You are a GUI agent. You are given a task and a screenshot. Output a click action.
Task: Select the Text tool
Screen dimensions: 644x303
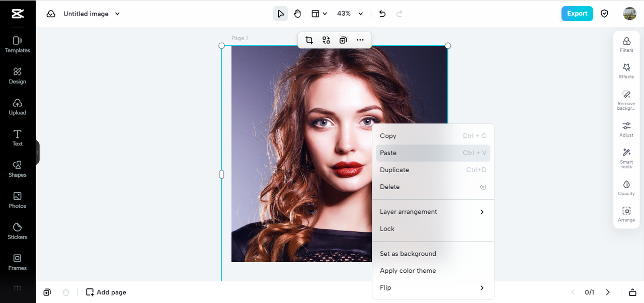pos(18,138)
